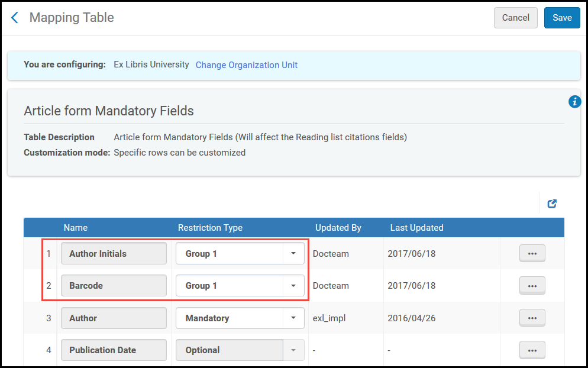Click the 'Specific rows can be customized' text
Image resolution: width=588 pixels, height=368 pixels.
[180, 153]
